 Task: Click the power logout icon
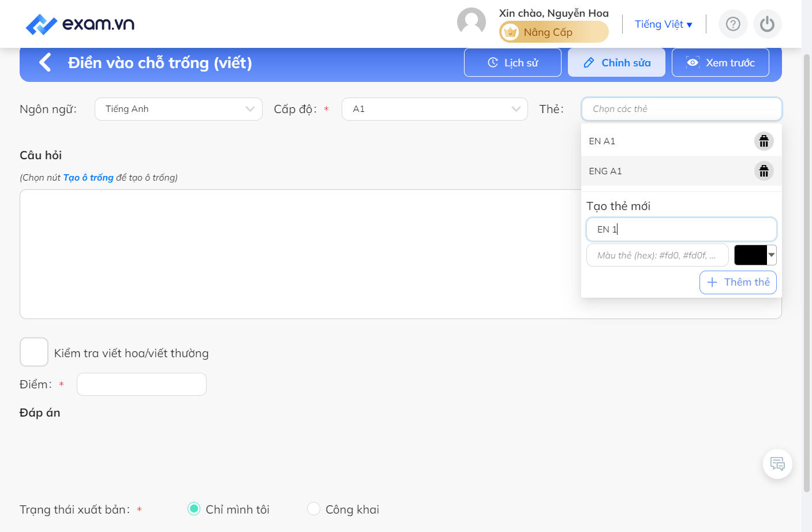tap(767, 24)
